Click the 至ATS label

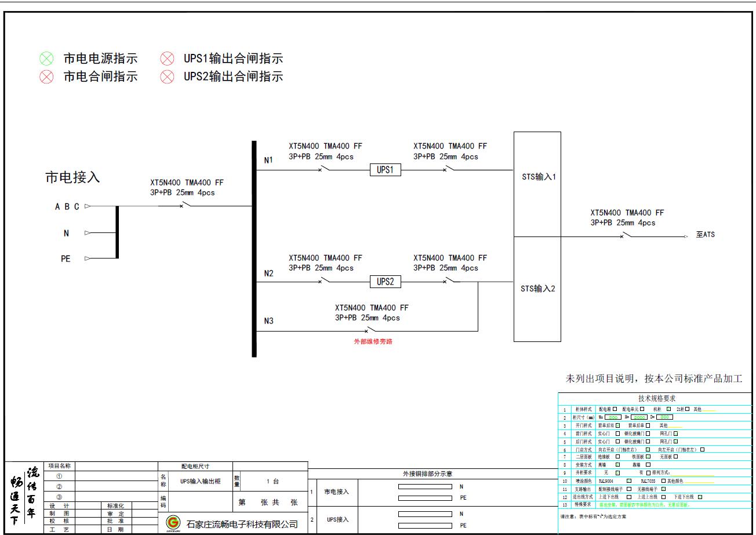pyautogui.click(x=706, y=235)
